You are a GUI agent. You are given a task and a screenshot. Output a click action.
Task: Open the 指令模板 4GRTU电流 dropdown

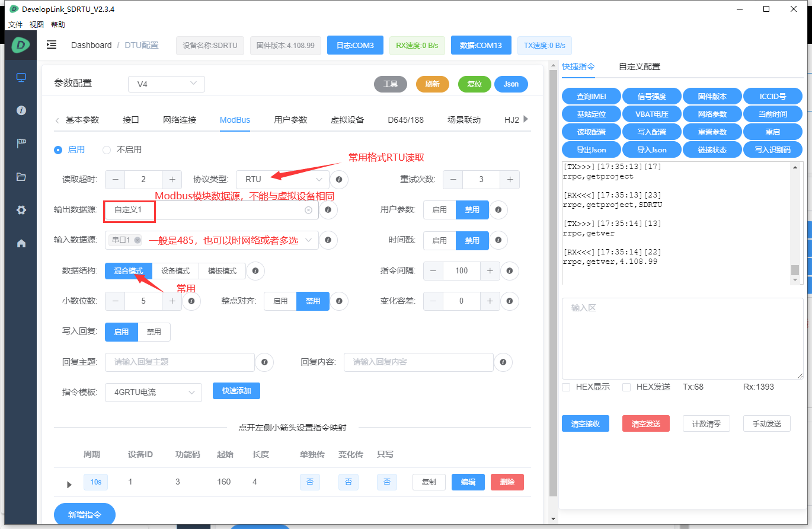[154, 393]
